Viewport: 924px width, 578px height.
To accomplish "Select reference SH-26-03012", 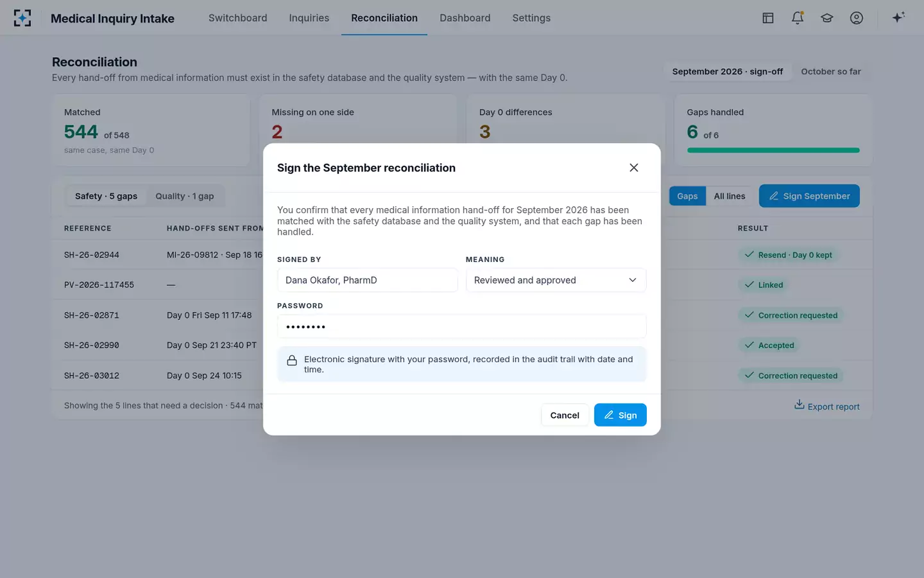I will (x=92, y=376).
